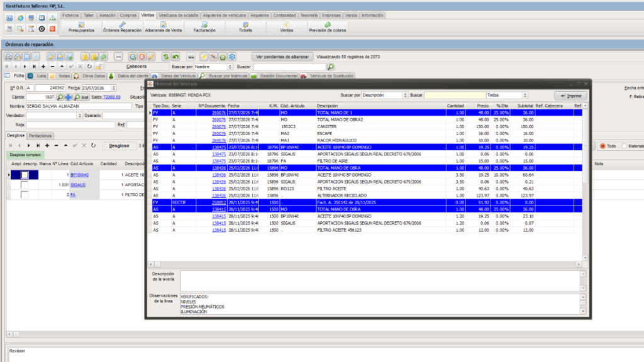Viewport: 644px width, 362px height.
Task: Open document 250002 on the RECTIF row
Action: coord(219,202)
